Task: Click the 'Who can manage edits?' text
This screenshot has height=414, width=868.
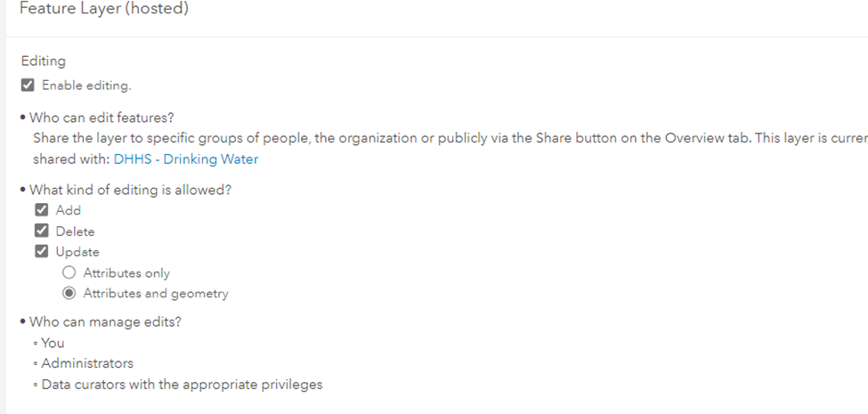Action: pos(105,322)
